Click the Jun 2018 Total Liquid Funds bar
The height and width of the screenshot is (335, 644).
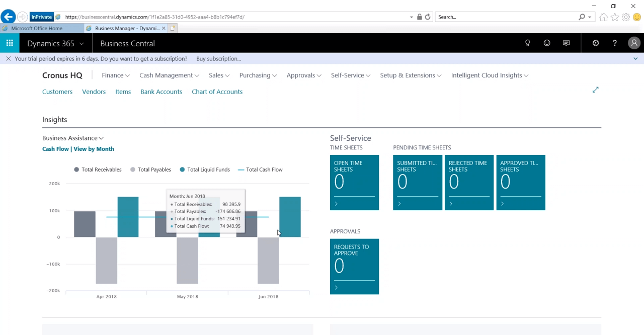(290, 217)
